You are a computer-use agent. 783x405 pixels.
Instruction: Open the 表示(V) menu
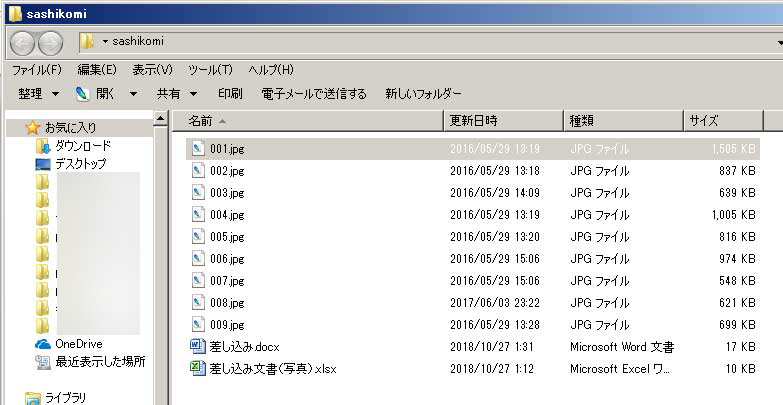point(152,70)
